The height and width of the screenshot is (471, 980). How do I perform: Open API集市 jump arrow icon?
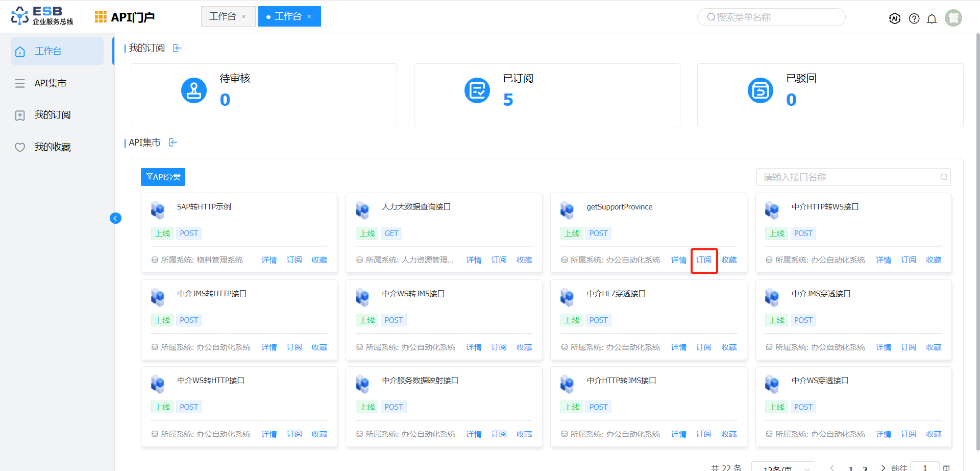(x=173, y=143)
